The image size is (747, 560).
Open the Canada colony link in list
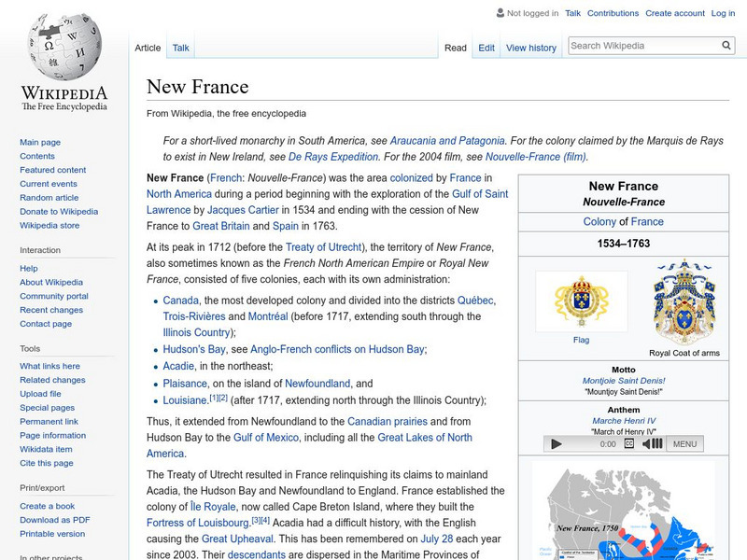180,301
